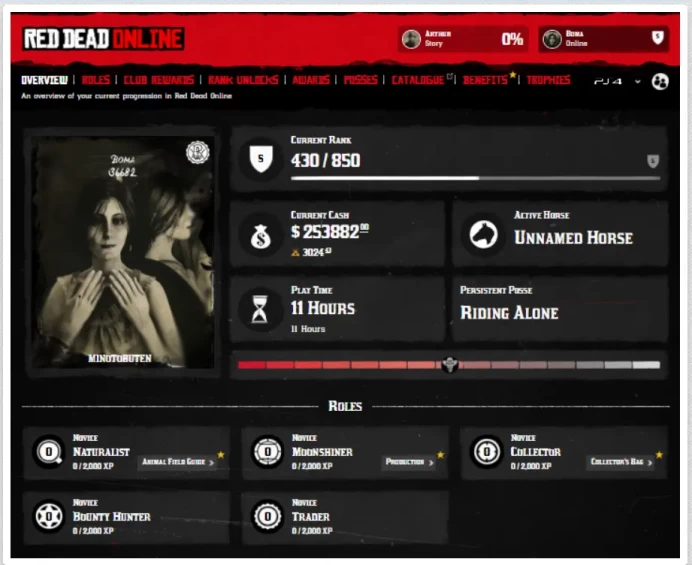
Task: Click the next rank shield icon
Action: point(653,161)
